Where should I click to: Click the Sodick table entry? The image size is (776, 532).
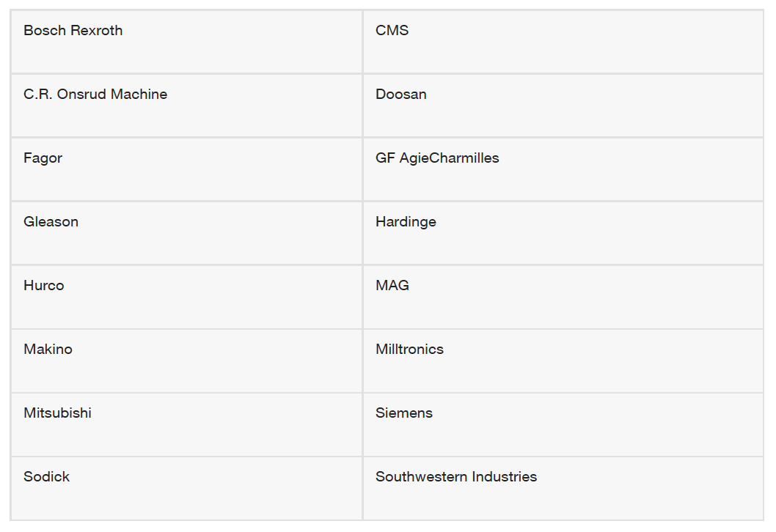(186, 488)
